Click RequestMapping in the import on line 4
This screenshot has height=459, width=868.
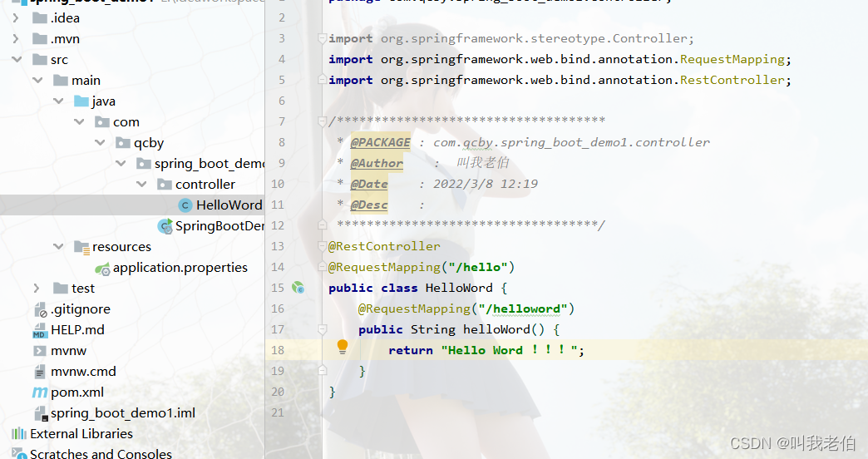coord(732,59)
